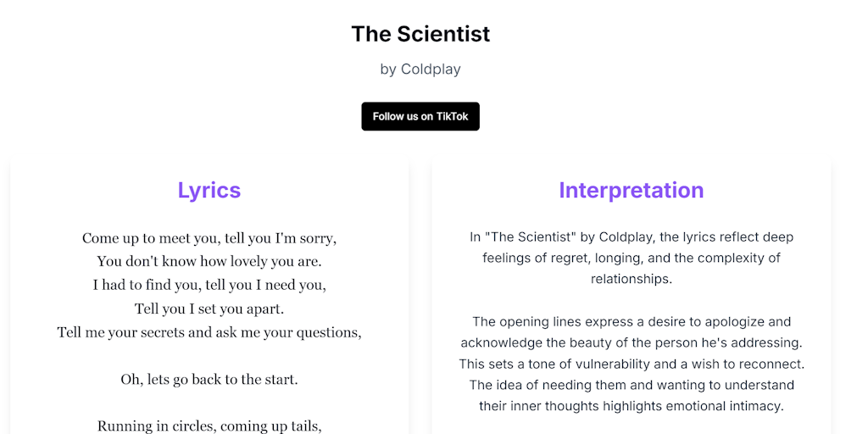The image size is (868, 434).
Task: Click the by Coldplay artist subtitle
Action: tap(420, 70)
